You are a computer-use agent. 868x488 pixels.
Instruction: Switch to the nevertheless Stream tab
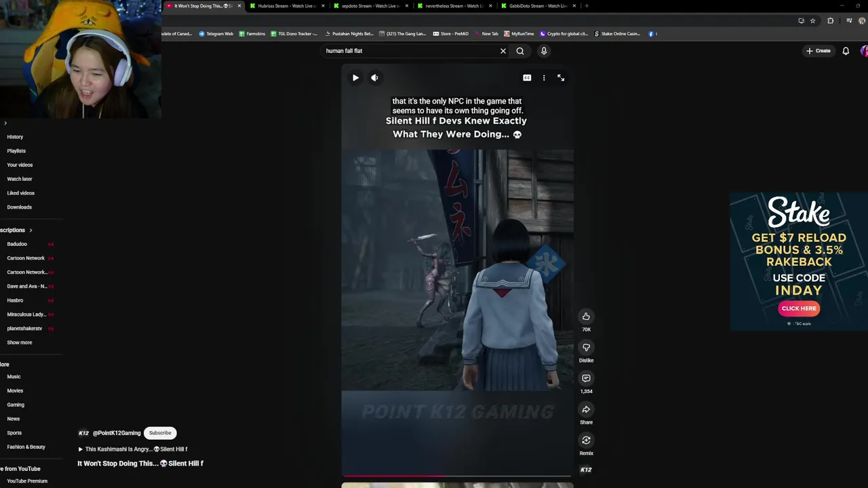[x=453, y=6]
